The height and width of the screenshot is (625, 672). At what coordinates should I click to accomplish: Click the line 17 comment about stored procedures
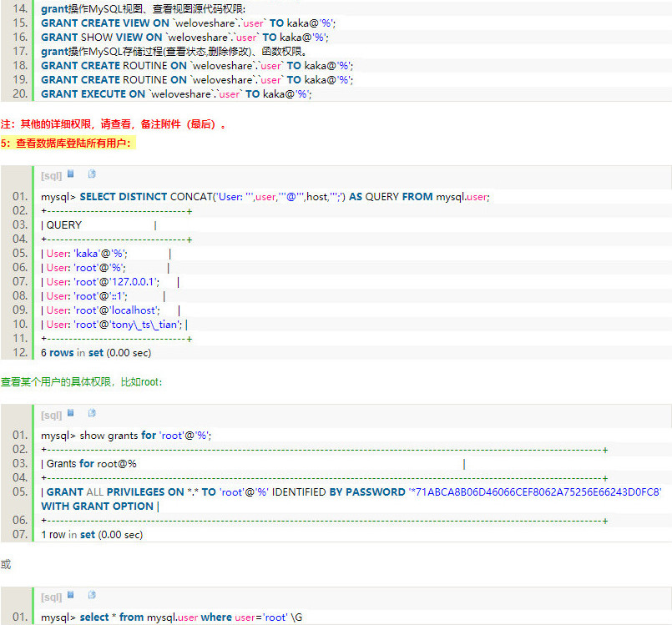(x=174, y=52)
